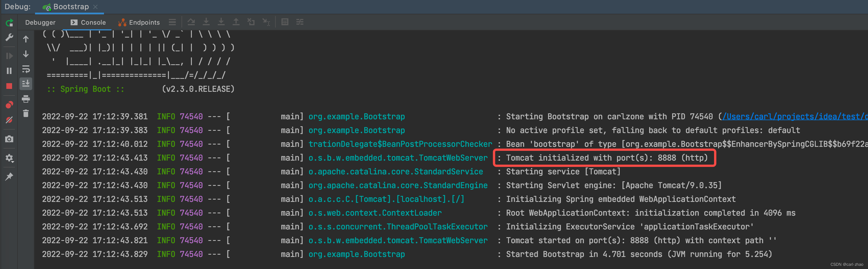The image size is (868, 269).
Task: Click 'Started Bootstrap in 4.701 seconds' message
Action: click(584, 254)
